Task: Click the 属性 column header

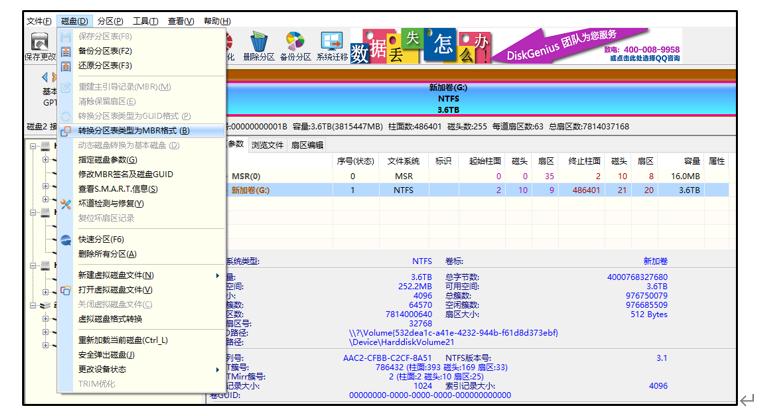Action: pyautogui.click(x=717, y=161)
